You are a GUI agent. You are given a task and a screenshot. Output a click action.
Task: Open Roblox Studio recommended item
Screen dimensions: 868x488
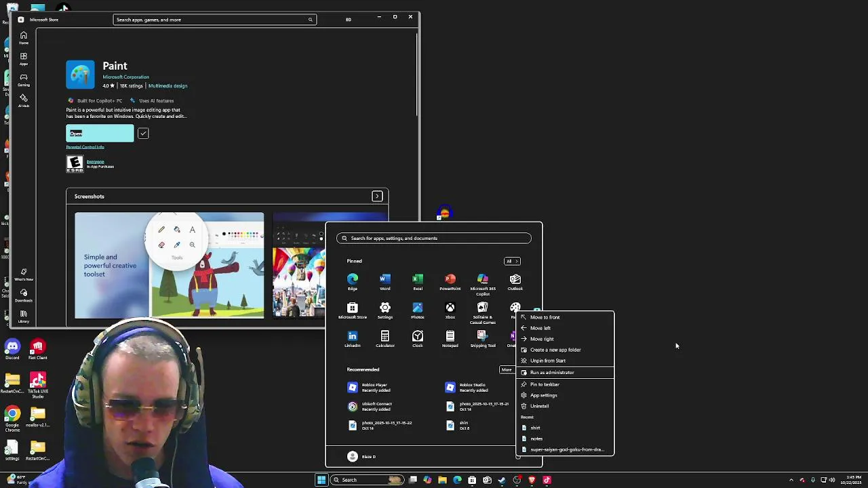467,388
